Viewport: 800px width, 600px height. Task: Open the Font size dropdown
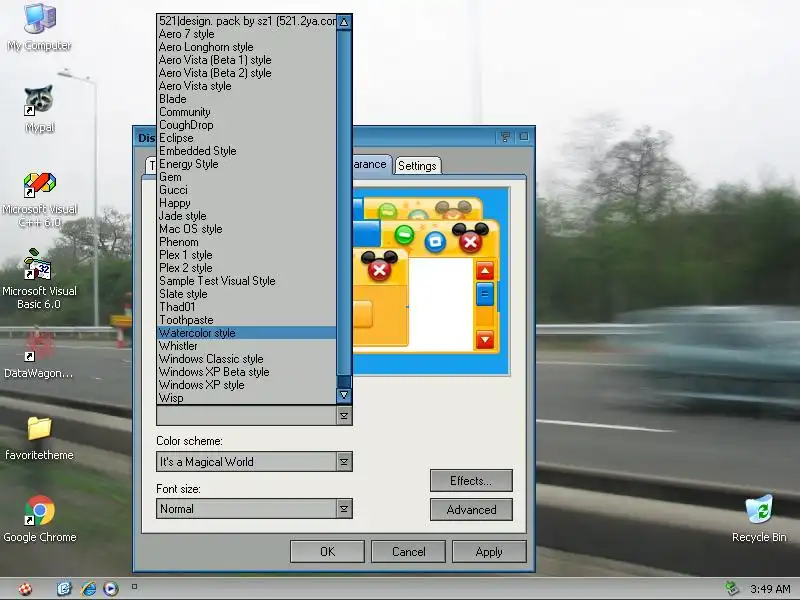coord(344,509)
